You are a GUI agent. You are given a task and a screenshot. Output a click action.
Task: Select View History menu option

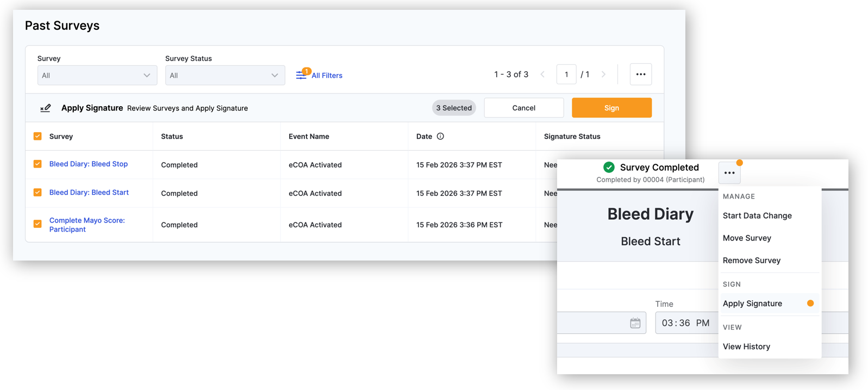746,346
